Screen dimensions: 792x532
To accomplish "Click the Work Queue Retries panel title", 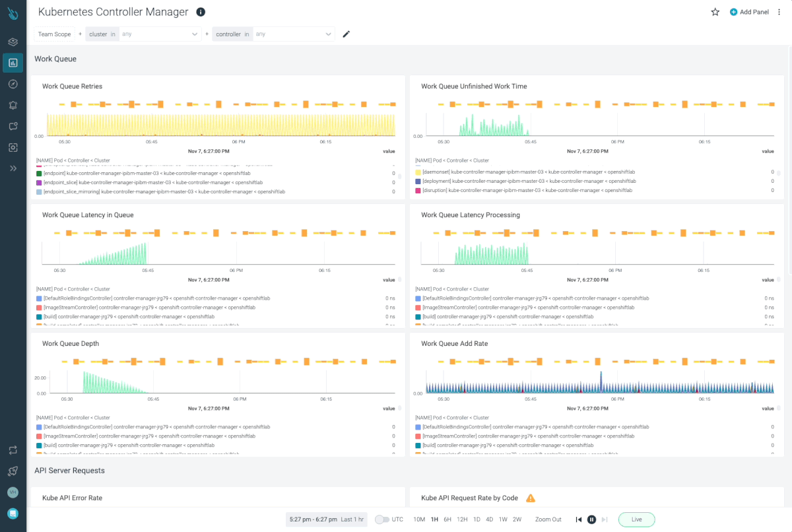I will point(72,86).
